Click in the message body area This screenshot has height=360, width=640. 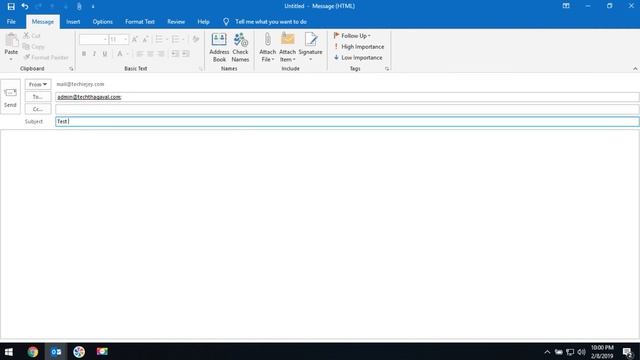[320, 233]
